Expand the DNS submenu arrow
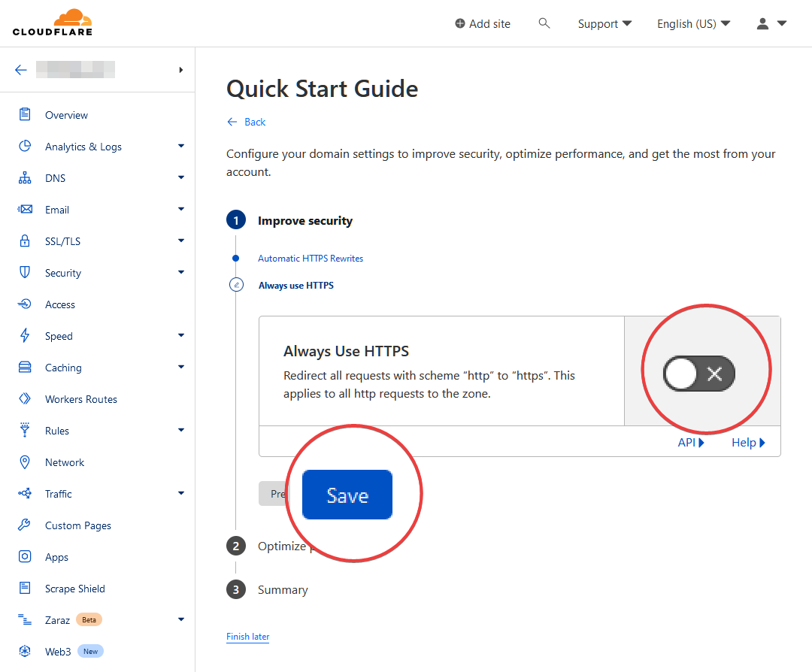Screen dimensions: 812x672 (180, 177)
